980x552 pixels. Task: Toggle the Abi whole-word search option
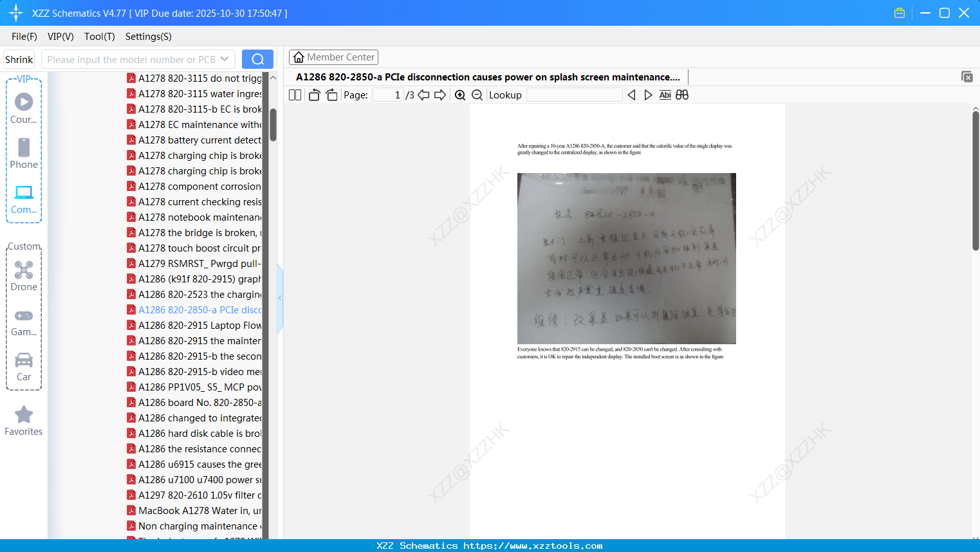[665, 95]
